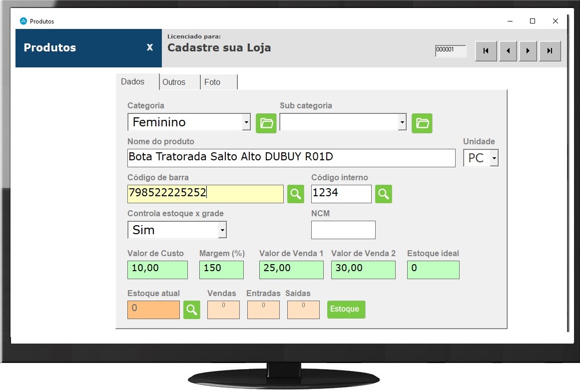Expand the Unidade dropdown

[x=494, y=158]
